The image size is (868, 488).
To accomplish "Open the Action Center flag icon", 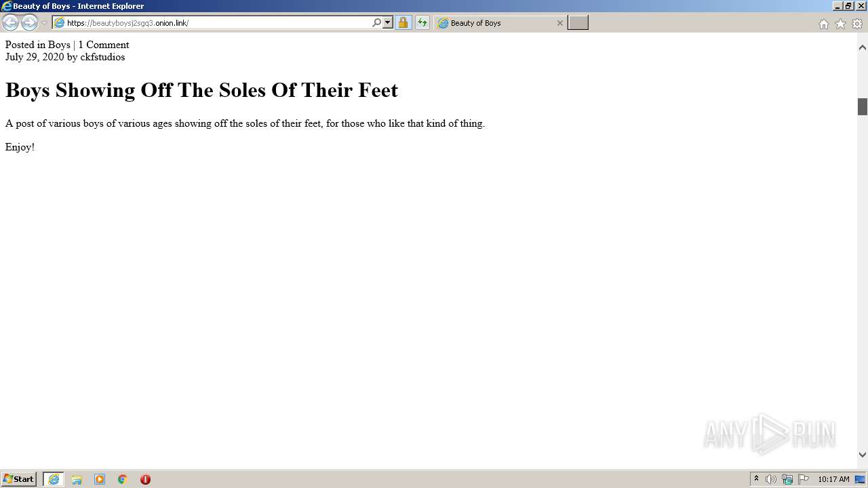I will 804,479.
